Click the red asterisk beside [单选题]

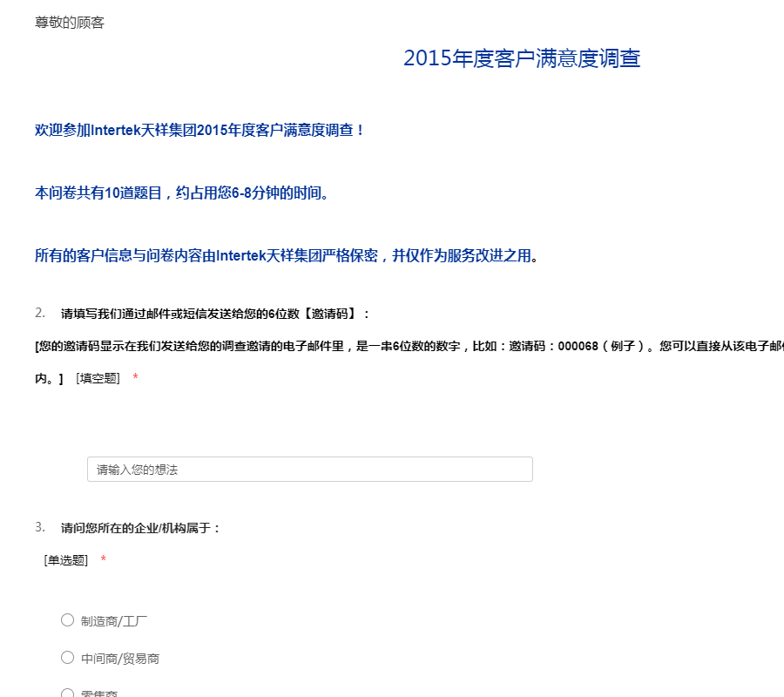[x=104, y=560]
